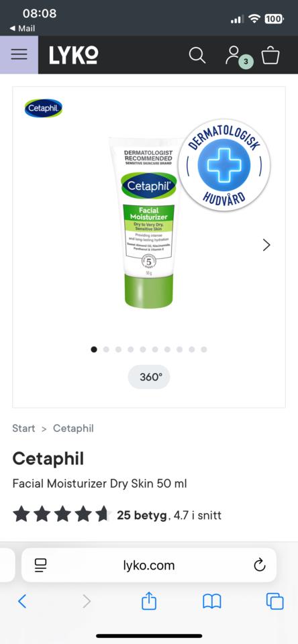The width and height of the screenshot is (298, 644).
Task: Select the second carousel dot
Action: [x=106, y=350]
